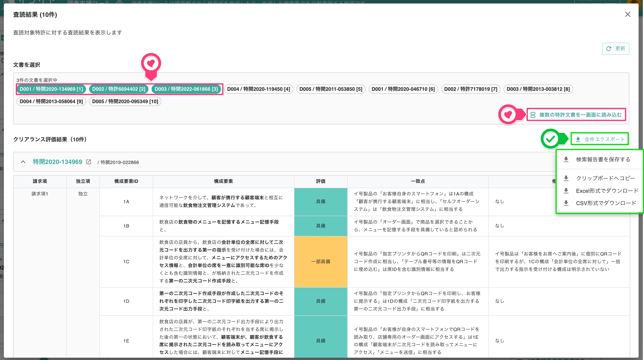Click the download icon beside Excel形式でダウンロード

(566, 191)
